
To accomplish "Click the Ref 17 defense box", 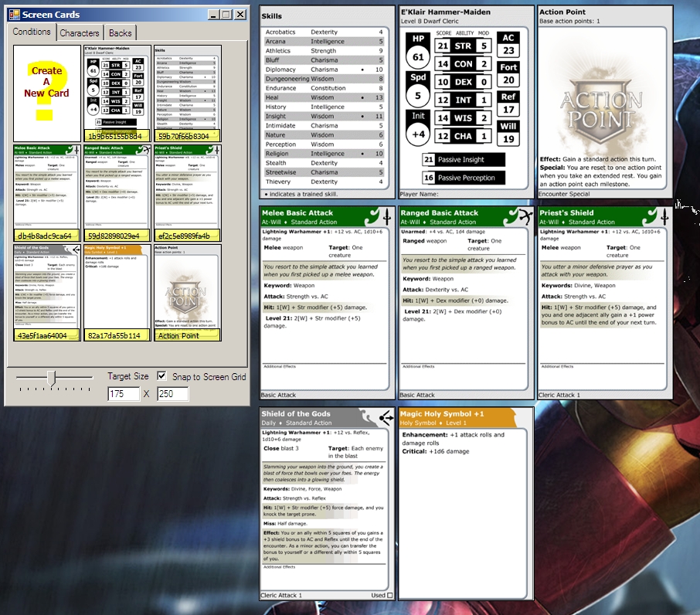I will pos(508,104).
